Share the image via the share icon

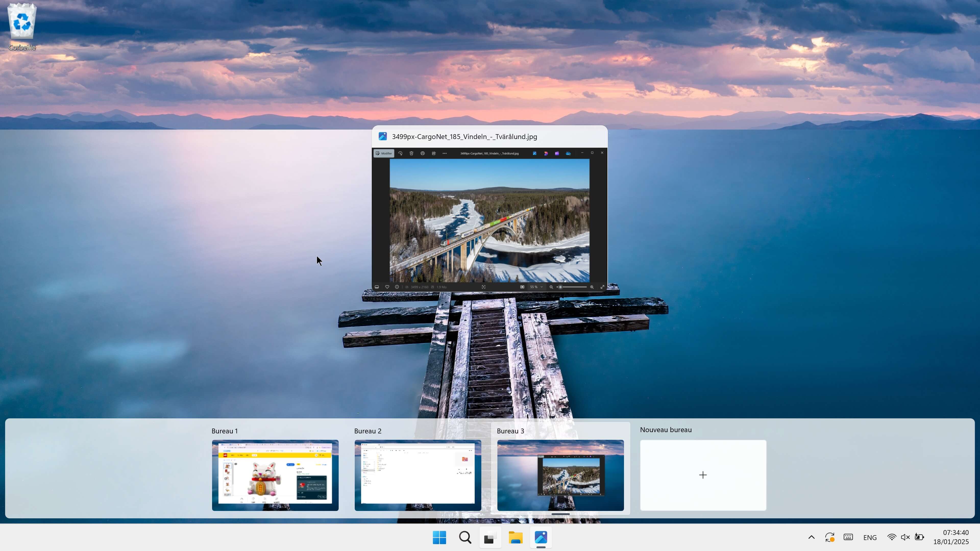[x=434, y=153]
